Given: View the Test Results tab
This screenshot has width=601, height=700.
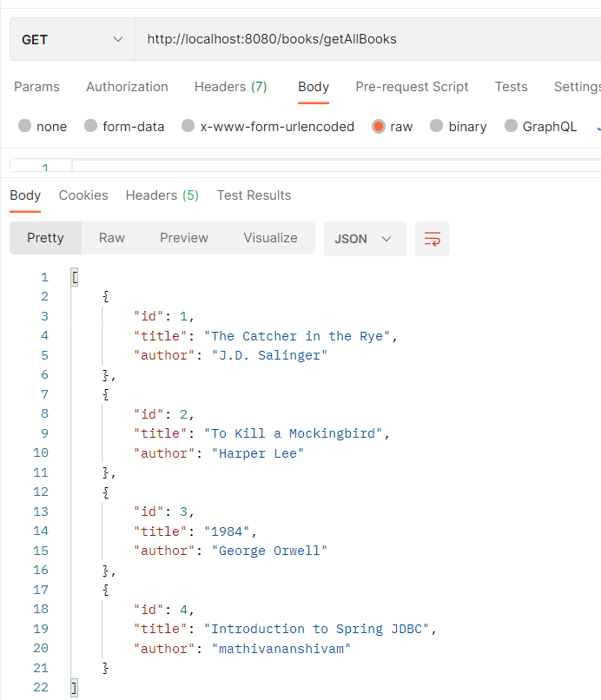Looking at the screenshot, I should point(254,195).
